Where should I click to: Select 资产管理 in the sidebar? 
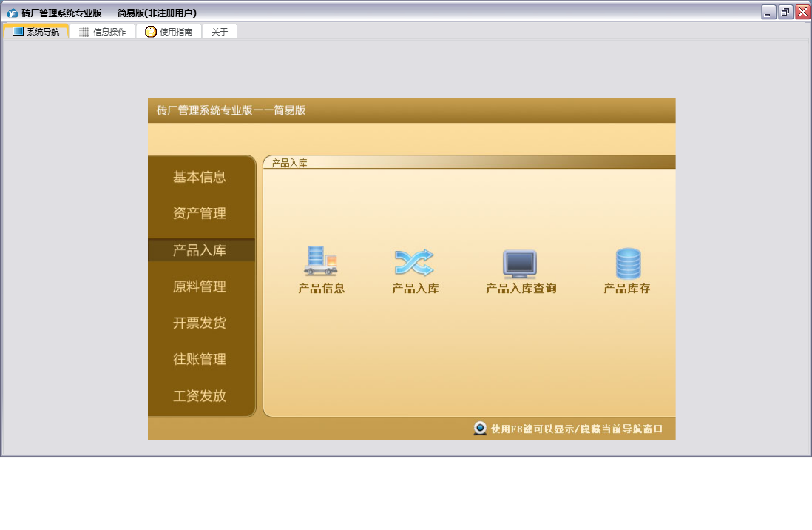pyautogui.click(x=200, y=213)
